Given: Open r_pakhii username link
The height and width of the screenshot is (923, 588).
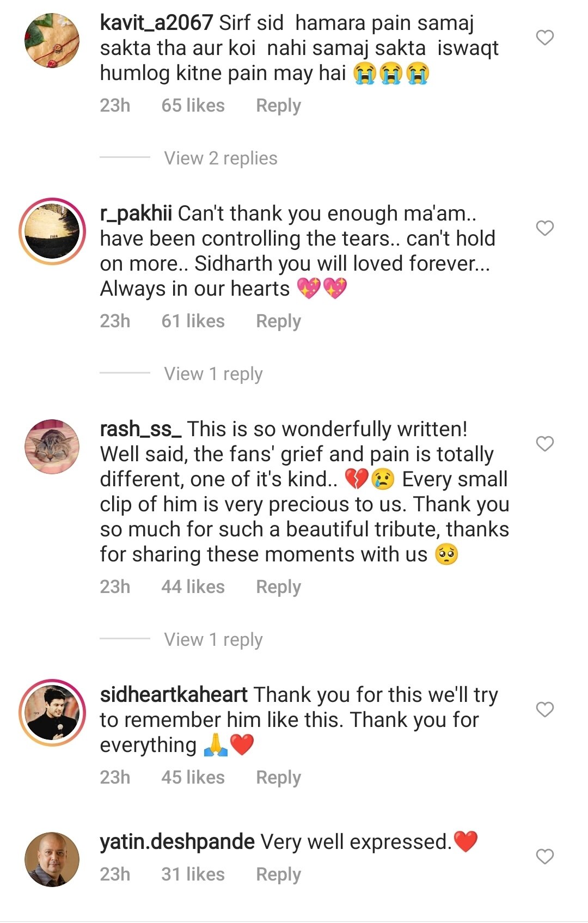Looking at the screenshot, I should (x=136, y=213).
